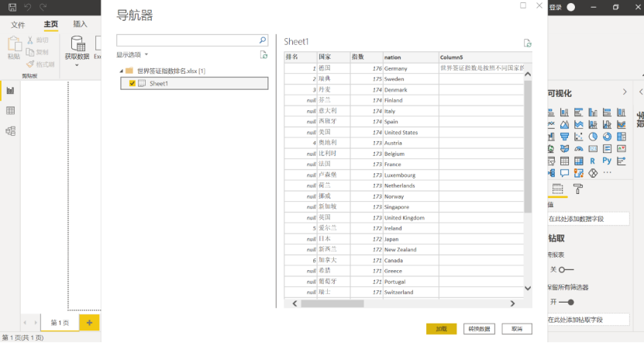
Task: Select the ribbon chart visual
Action: point(622,124)
